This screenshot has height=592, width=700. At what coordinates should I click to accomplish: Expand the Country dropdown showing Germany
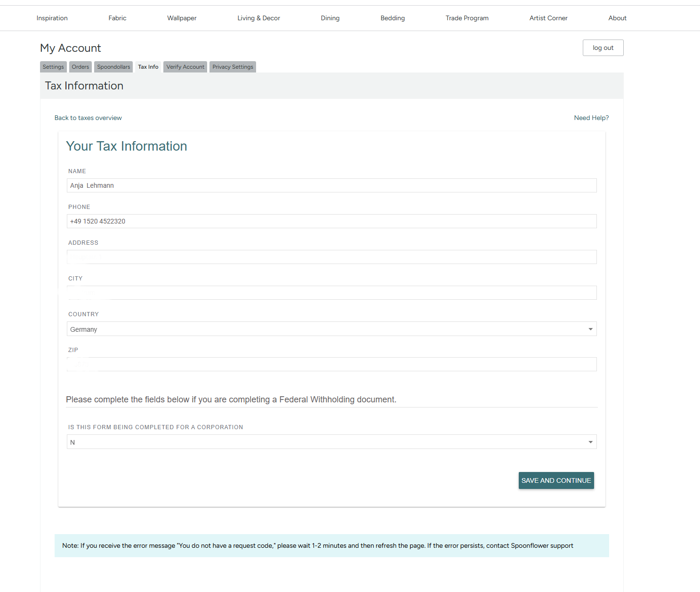tap(331, 329)
